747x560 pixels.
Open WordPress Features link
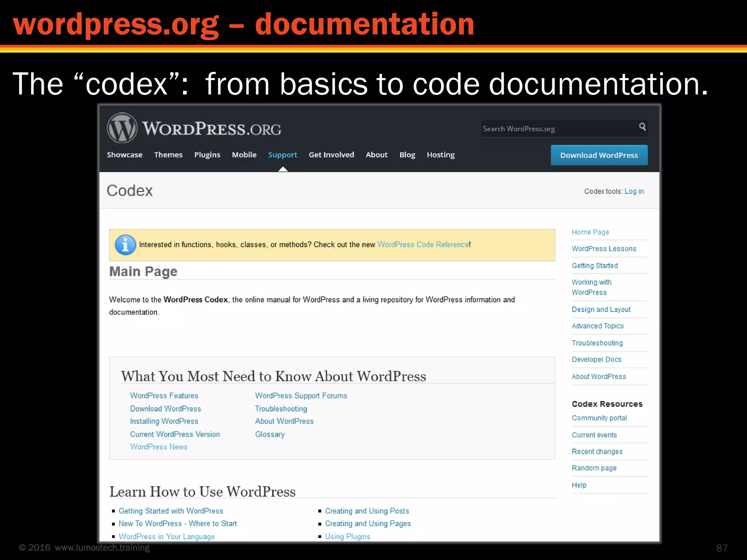pos(164,396)
